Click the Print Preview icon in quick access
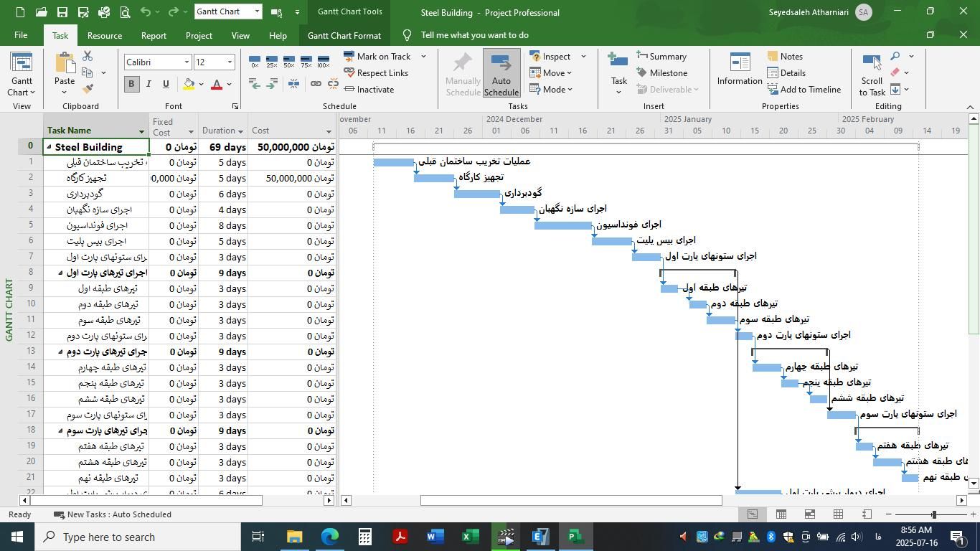980x551 pixels. coord(125,12)
